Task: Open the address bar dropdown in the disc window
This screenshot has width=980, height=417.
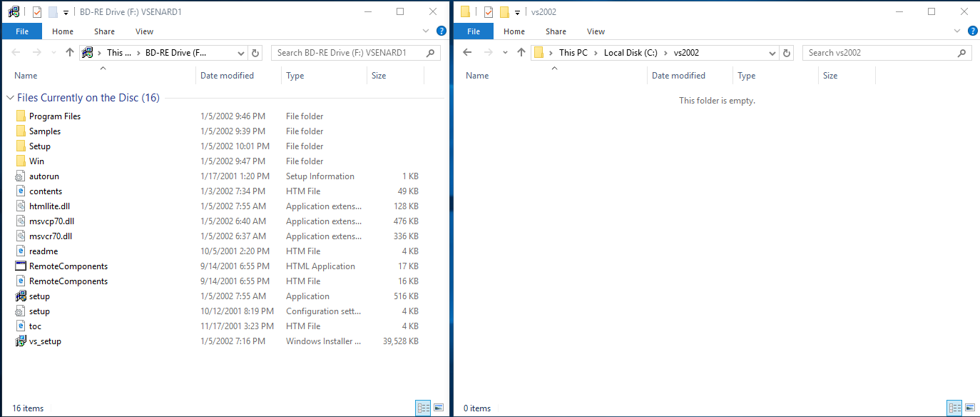Action: (240, 52)
